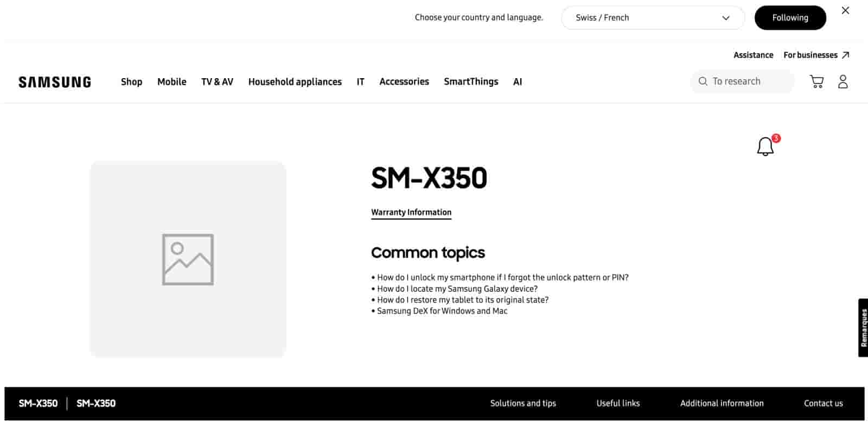Open the Samsung DeX for Windows and Mac topic

pyautogui.click(x=442, y=311)
